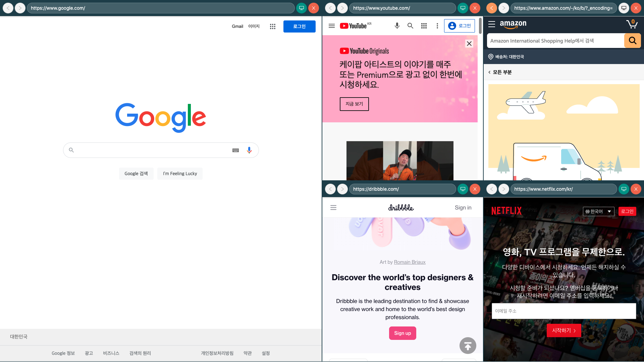Open YouTube search magnifier
Image resolution: width=644 pixels, height=362 pixels.
[x=410, y=26]
